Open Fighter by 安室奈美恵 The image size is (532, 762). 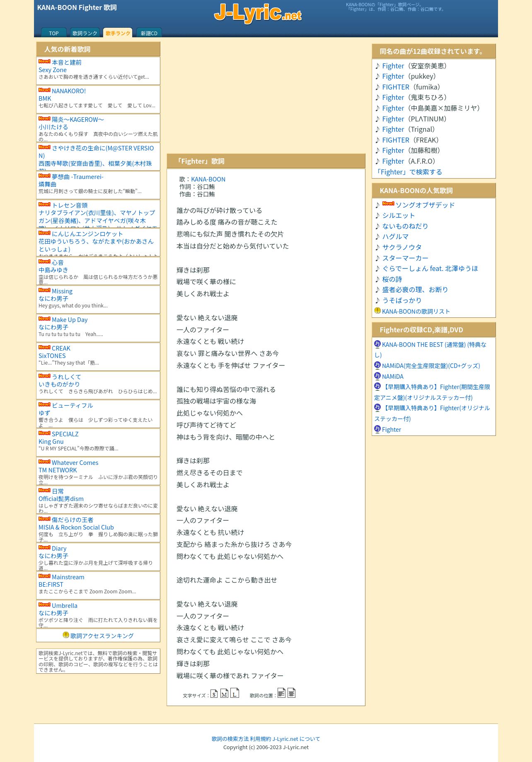coord(393,66)
